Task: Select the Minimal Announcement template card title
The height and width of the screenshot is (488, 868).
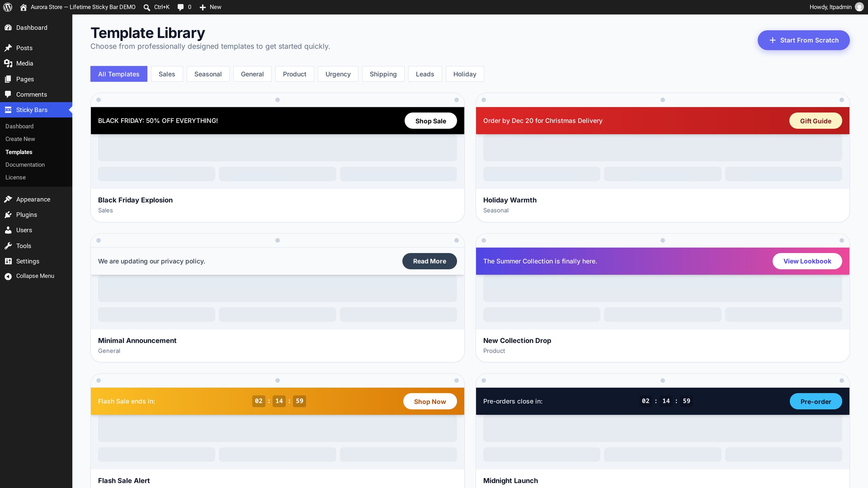Action: click(x=137, y=340)
